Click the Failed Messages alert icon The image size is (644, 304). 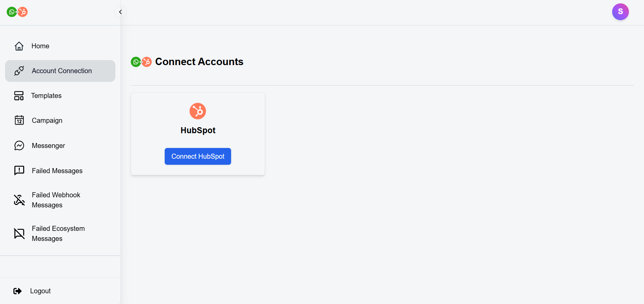(19, 170)
